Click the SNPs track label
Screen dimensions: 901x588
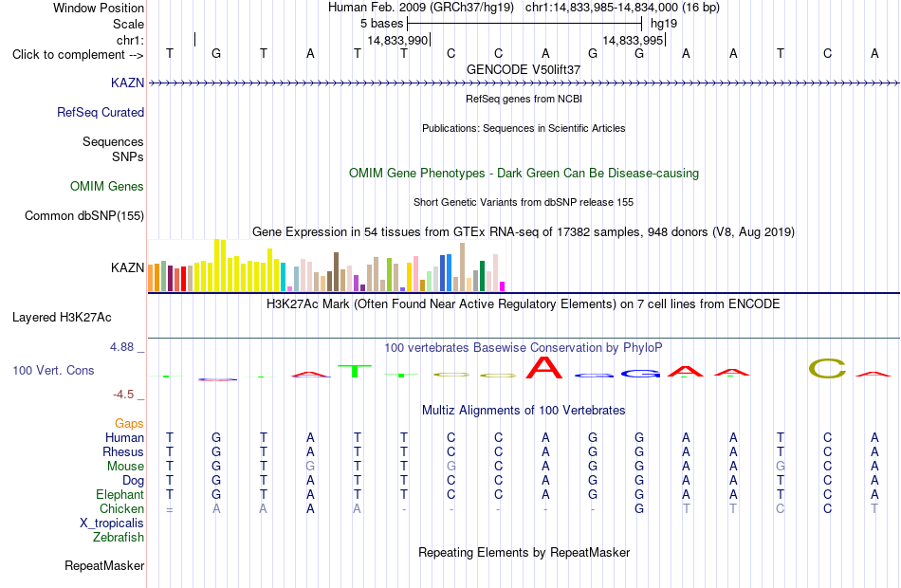128,156
